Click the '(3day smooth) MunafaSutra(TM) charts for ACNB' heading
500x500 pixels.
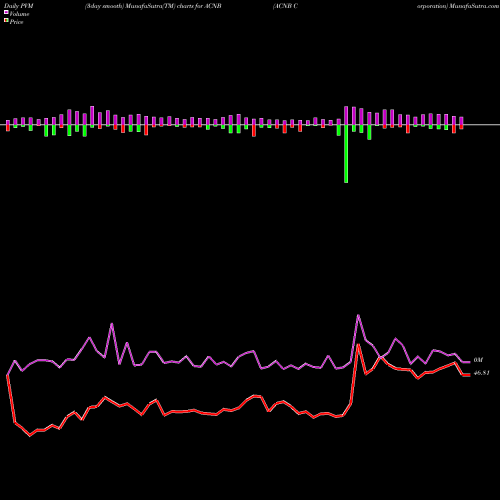pyautogui.click(x=153, y=6)
